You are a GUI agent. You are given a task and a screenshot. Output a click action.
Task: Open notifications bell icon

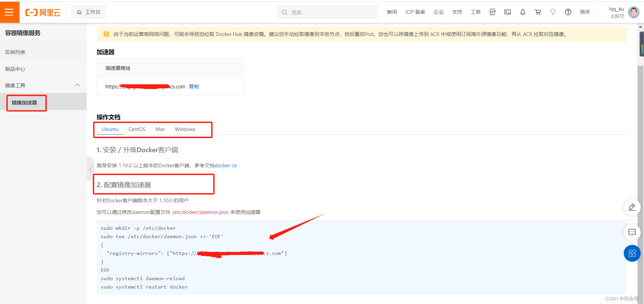tap(523, 12)
